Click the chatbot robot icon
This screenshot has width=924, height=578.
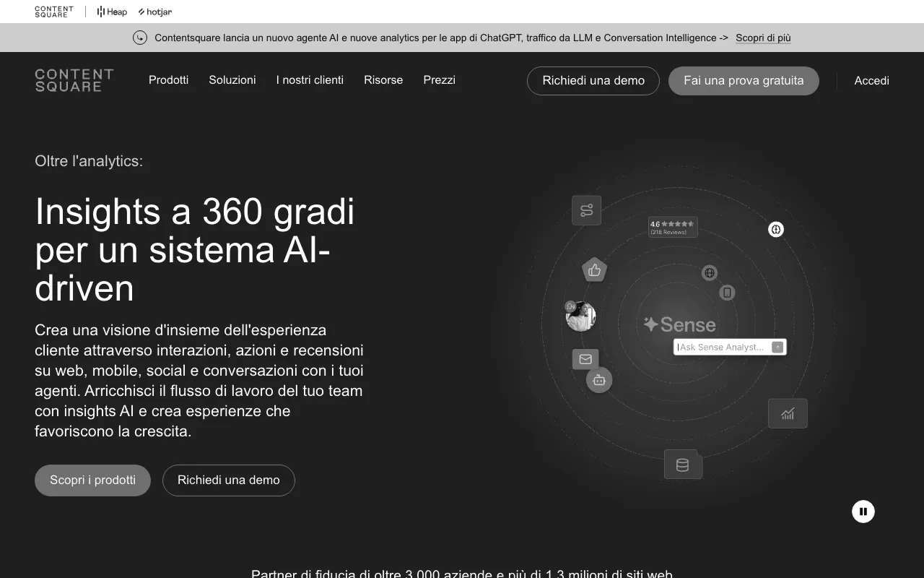pos(599,380)
